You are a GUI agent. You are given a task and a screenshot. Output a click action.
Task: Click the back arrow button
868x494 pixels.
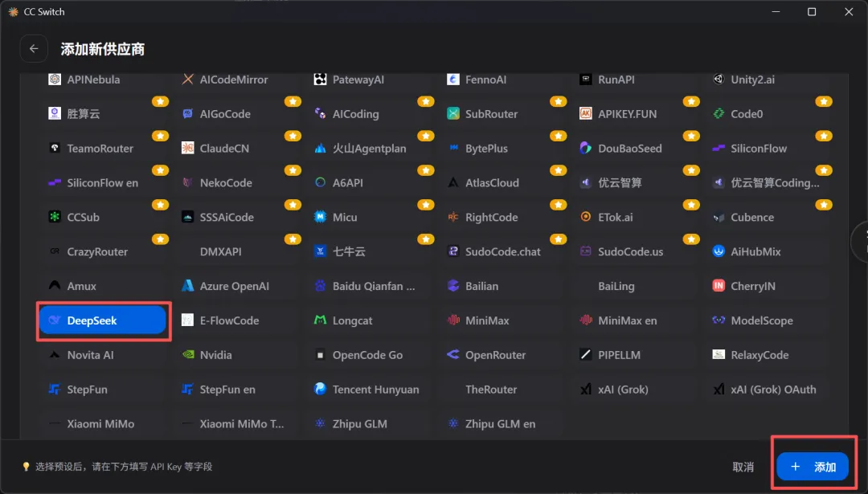34,49
